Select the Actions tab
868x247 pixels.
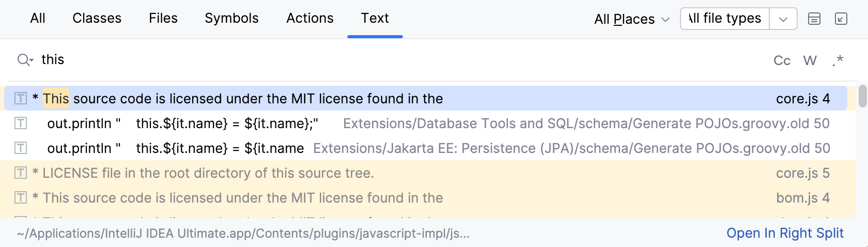click(x=310, y=18)
